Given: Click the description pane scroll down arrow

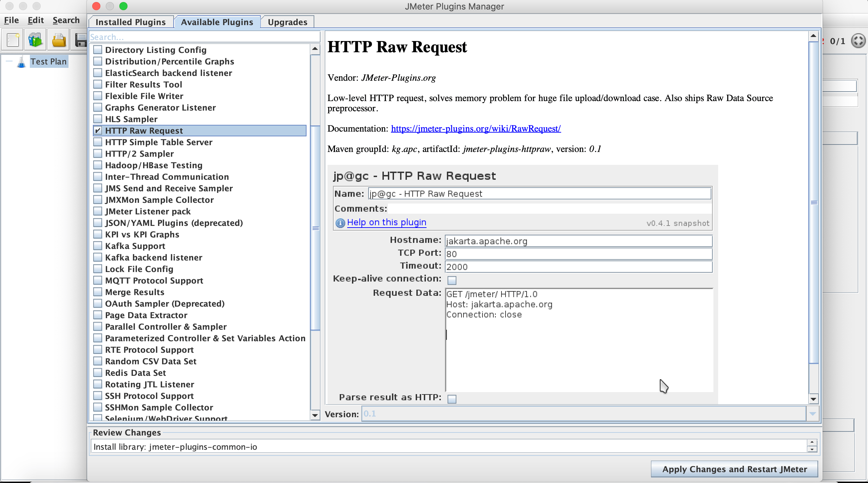Looking at the screenshot, I should point(813,399).
